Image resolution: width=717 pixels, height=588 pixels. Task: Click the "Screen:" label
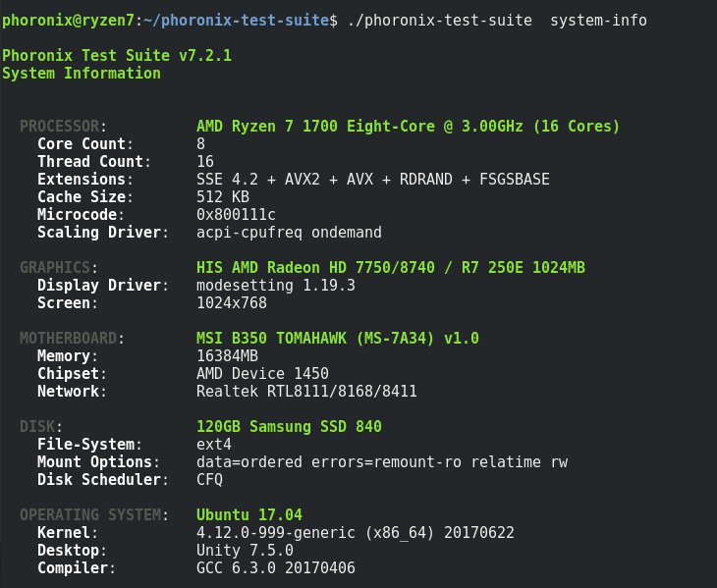coord(68,303)
